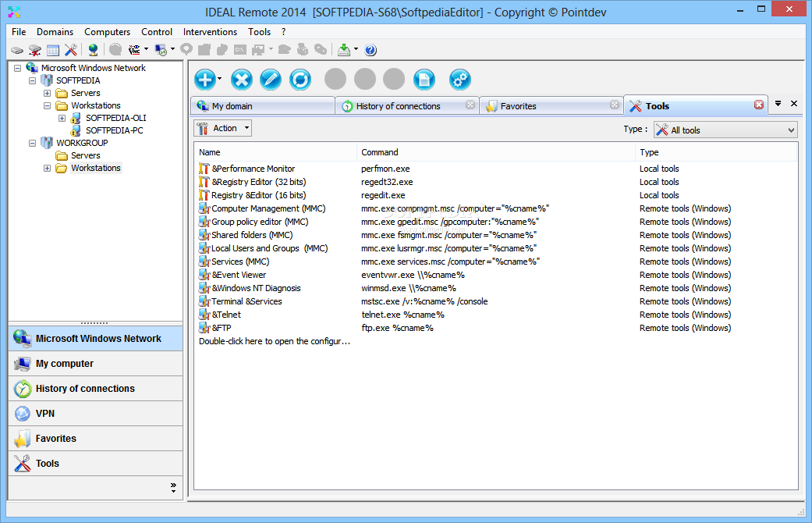
Task: Select Microsoft Windows Network sidebar panel
Action: click(x=95, y=339)
